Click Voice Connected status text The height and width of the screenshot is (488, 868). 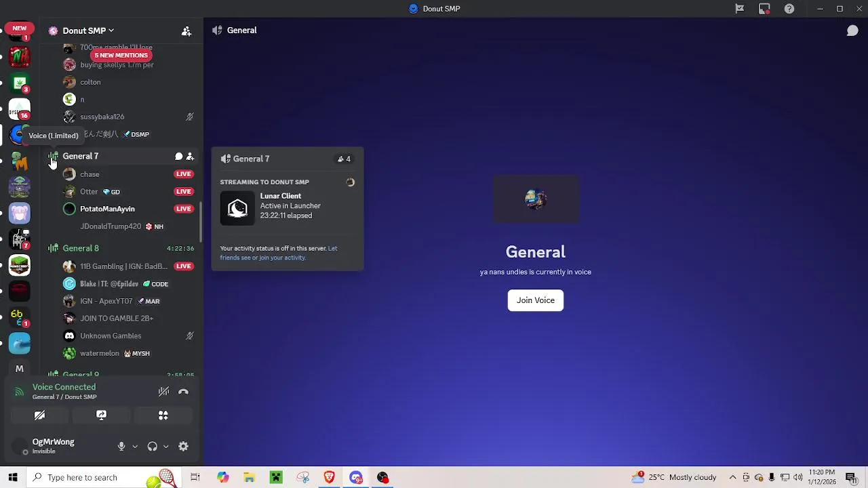(x=64, y=387)
